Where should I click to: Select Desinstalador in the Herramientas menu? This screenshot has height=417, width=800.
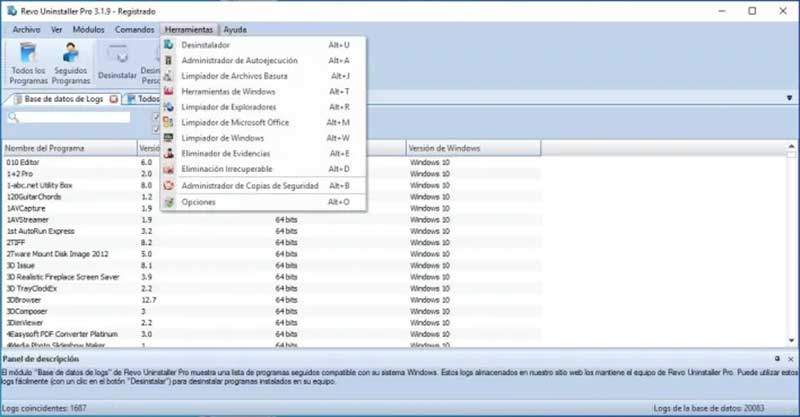[205, 45]
